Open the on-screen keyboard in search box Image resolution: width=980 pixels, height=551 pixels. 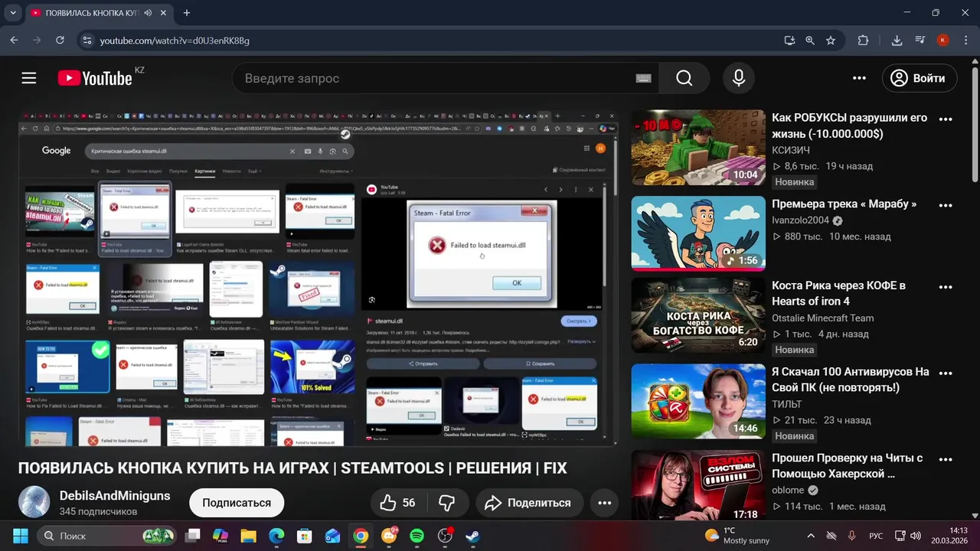point(643,78)
